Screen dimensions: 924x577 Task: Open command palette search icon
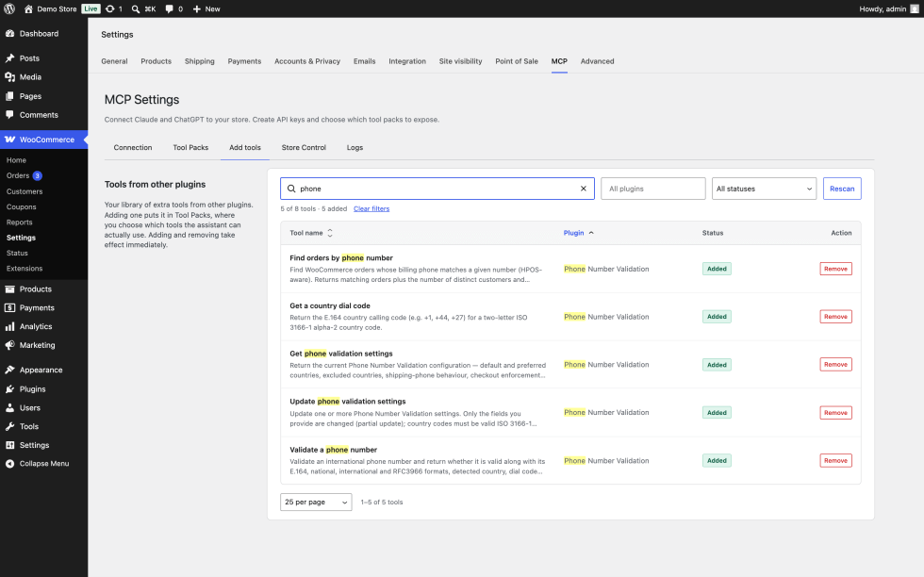click(x=136, y=8)
